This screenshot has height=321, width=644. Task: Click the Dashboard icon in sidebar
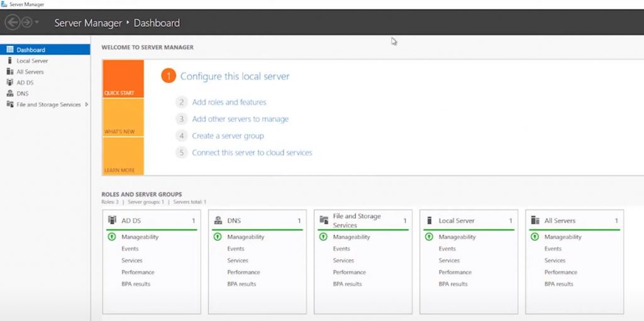pyautogui.click(x=10, y=50)
